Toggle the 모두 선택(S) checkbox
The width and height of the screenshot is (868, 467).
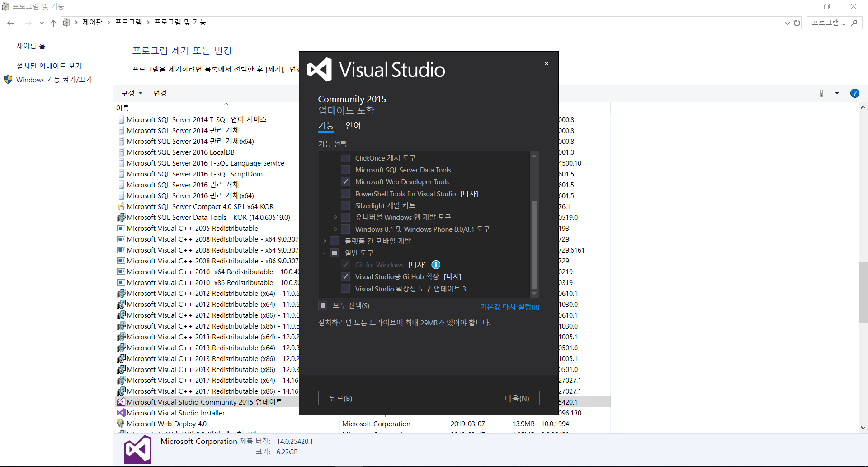[x=323, y=305]
